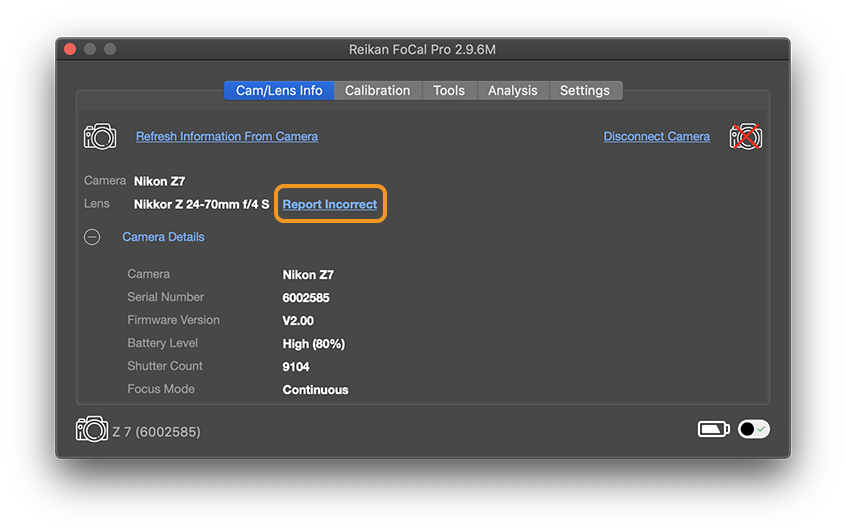Screen dimensions: 846x532
Task: Click the lens name Nikkor Z 24-70mm f/4 S
Action: [201, 204]
